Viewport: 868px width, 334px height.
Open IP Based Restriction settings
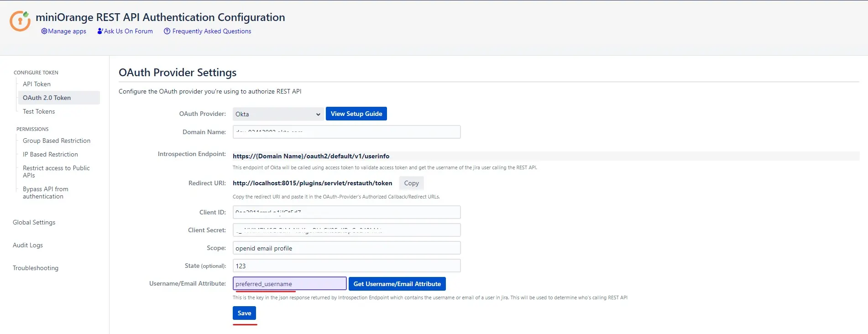[50, 154]
